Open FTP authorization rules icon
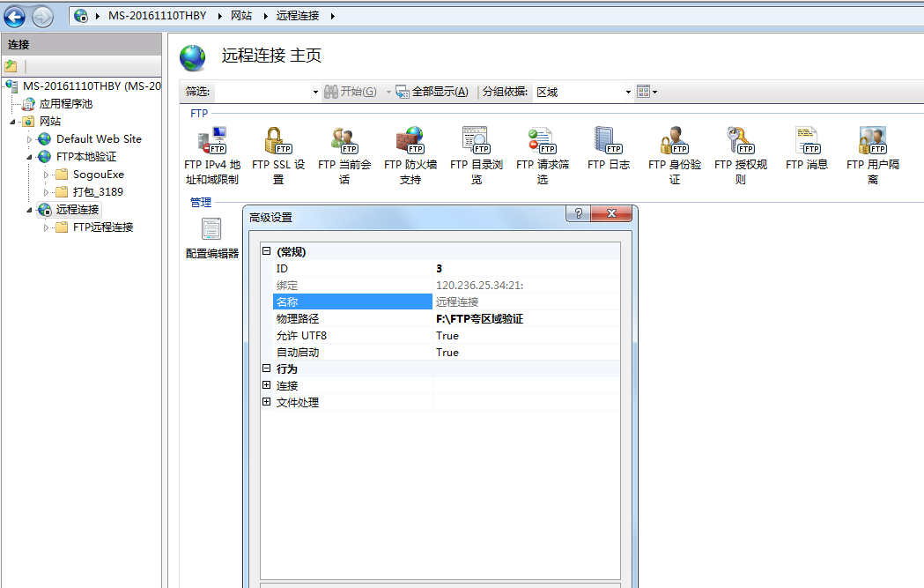 click(740, 141)
